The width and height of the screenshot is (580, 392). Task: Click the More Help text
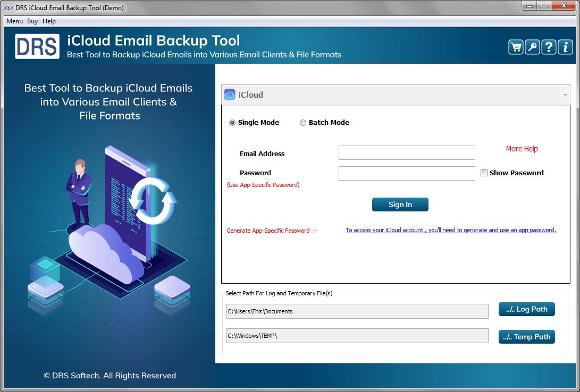point(522,149)
